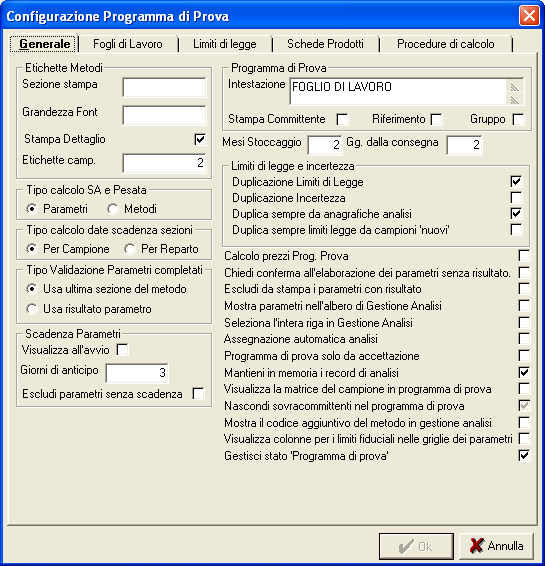Uncheck Duplica sempre da anagrafiche analisi

(x=516, y=213)
